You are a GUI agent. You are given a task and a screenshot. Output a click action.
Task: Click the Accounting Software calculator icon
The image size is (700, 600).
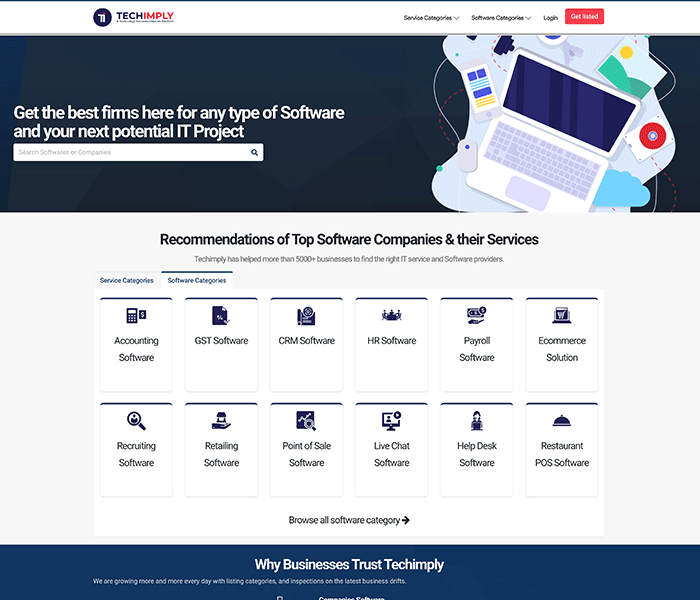point(136,316)
